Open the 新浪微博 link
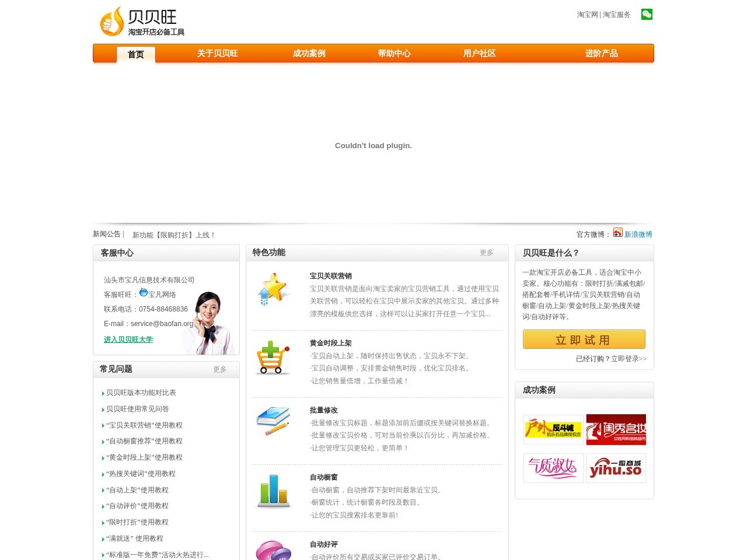This screenshot has width=747, height=560. pyautogui.click(x=638, y=235)
